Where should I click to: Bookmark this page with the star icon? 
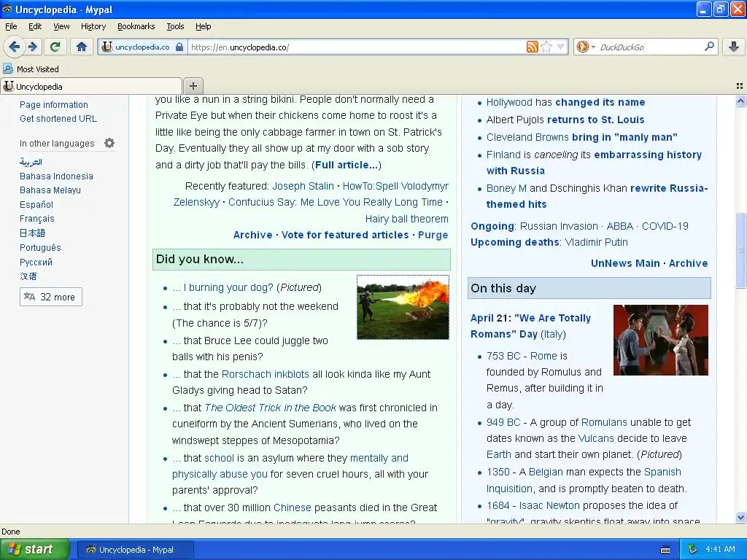(546, 47)
